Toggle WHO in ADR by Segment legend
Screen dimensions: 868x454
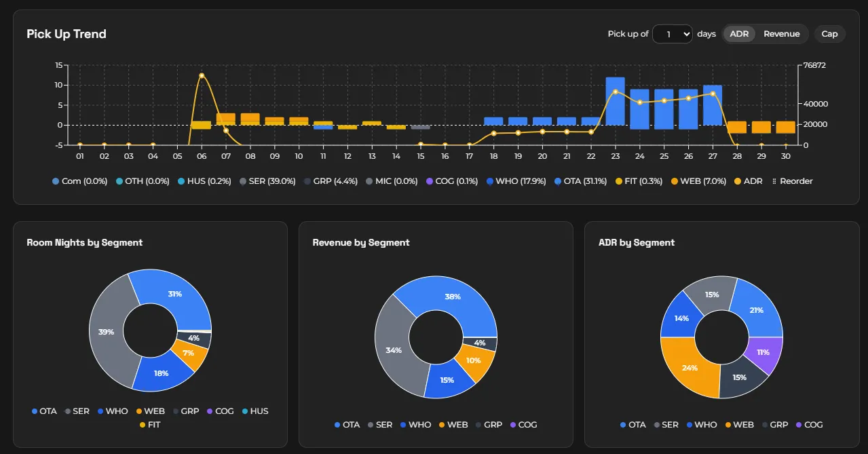[701, 425]
